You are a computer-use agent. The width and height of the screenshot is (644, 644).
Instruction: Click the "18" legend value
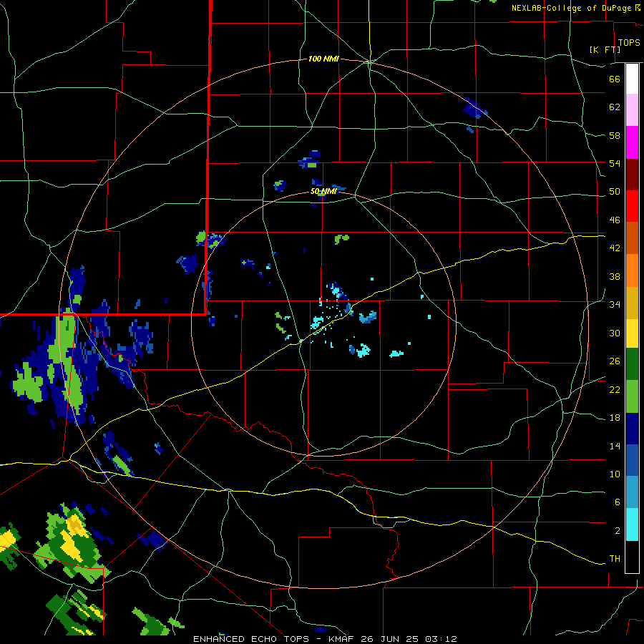615,418
